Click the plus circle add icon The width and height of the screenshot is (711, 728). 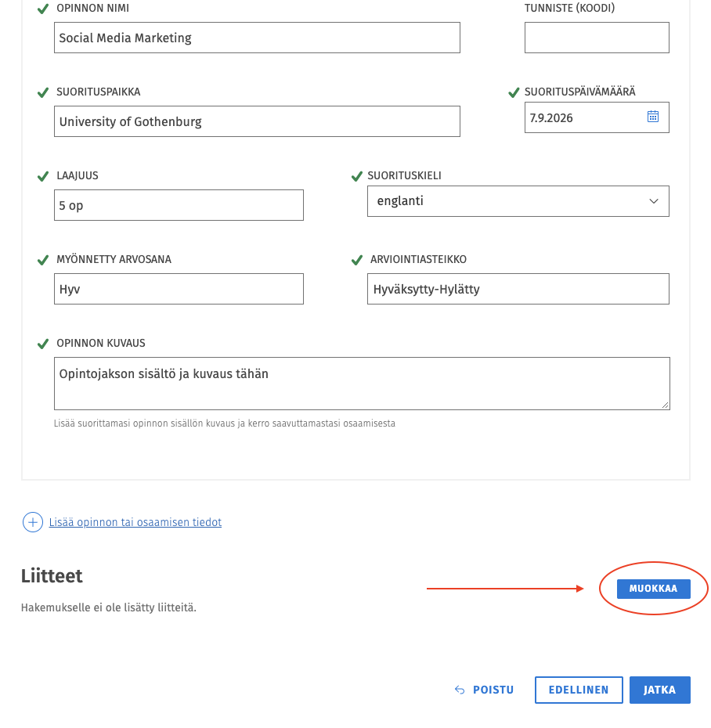pos(33,522)
